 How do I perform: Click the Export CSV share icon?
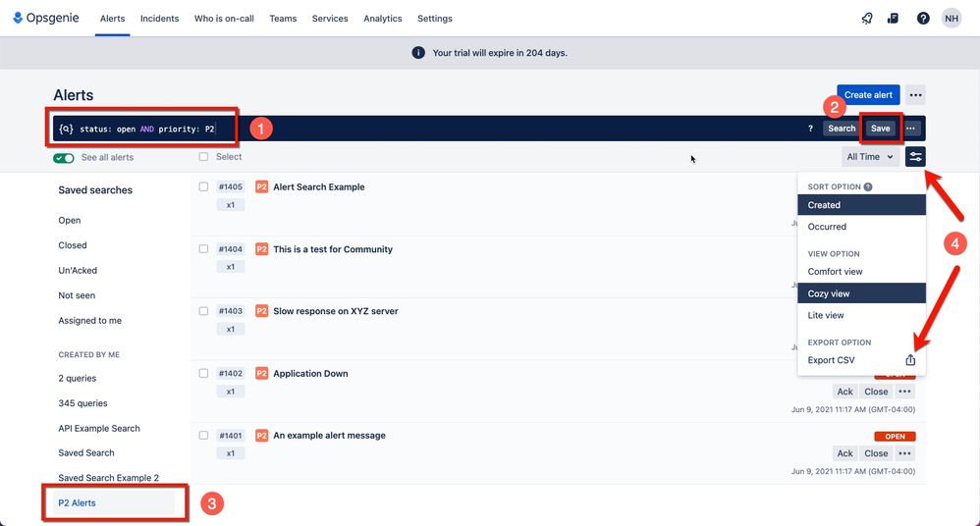[910, 360]
